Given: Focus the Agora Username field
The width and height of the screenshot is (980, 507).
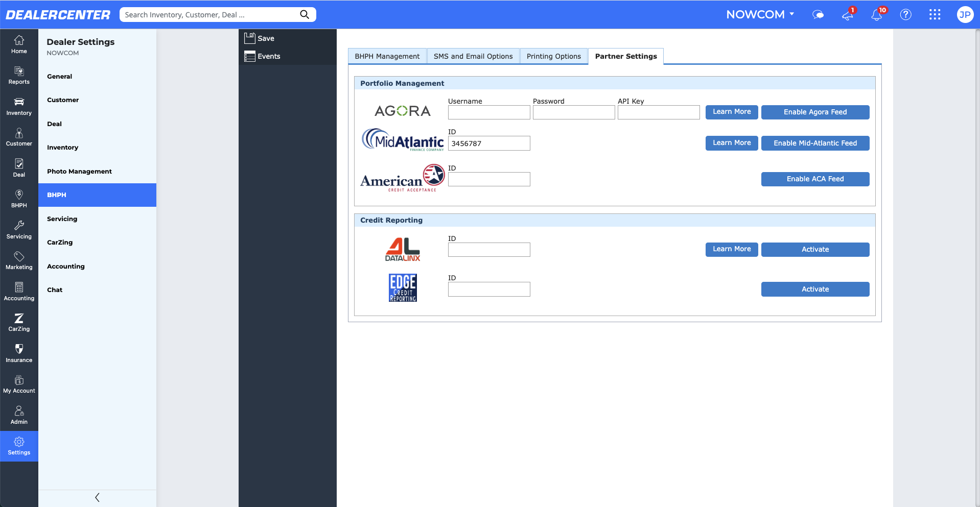Looking at the screenshot, I should [489, 112].
